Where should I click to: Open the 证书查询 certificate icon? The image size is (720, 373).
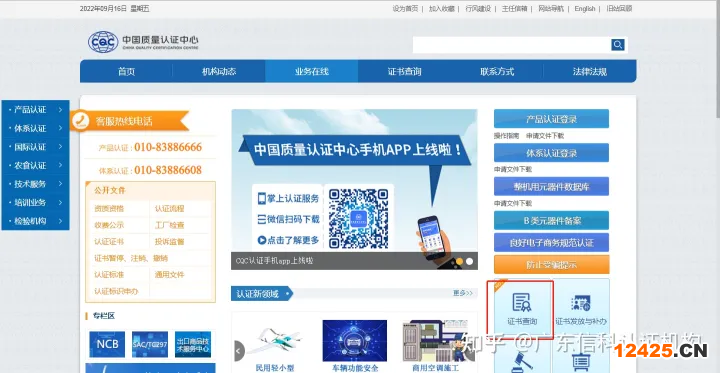pos(522,308)
